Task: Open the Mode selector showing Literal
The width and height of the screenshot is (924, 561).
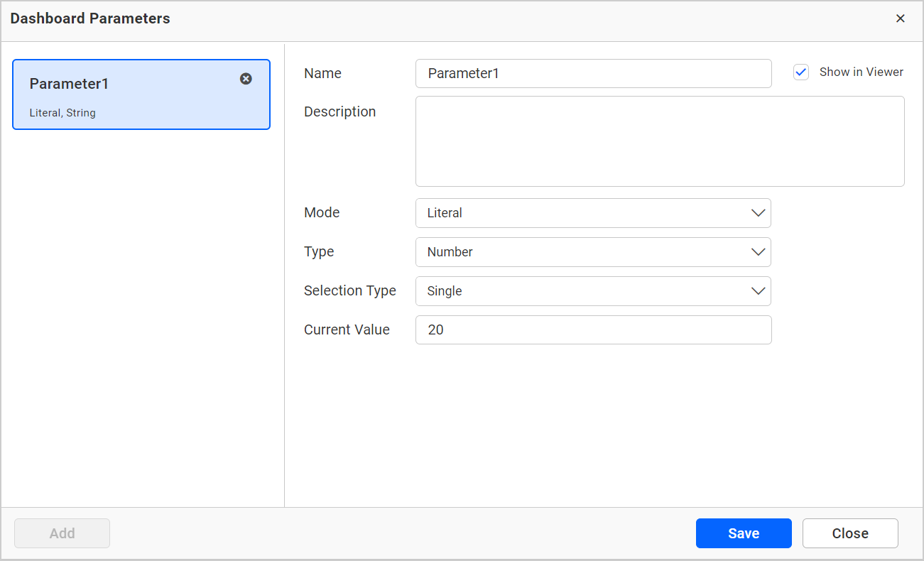Action: tap(594, 212)
